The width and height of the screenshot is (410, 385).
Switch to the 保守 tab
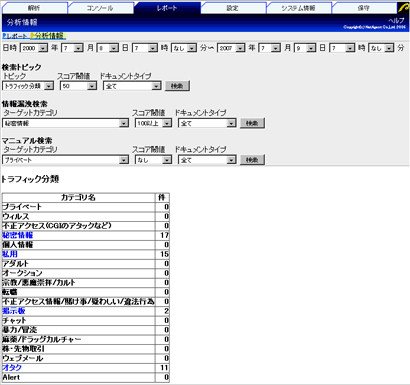364,8
